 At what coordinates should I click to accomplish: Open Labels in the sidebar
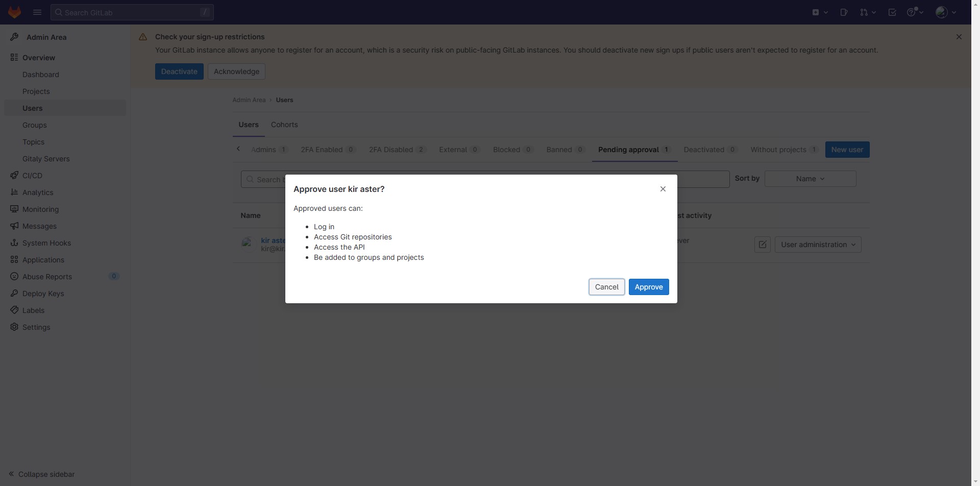pos(65,310)
